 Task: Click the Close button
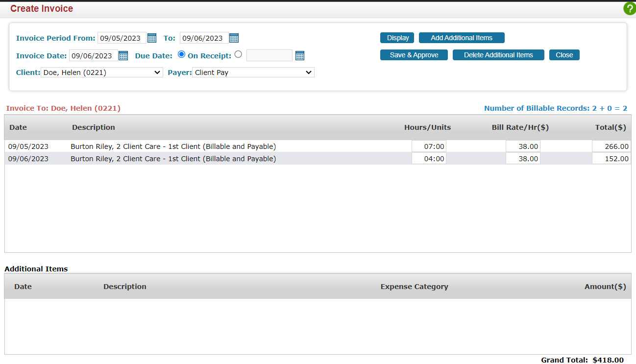[x=564, y=55]
